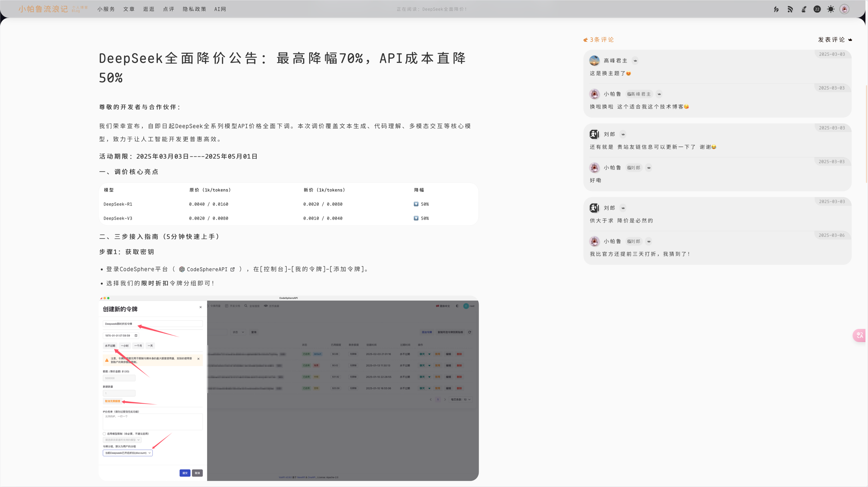Open the CodeSphereAPI link

click(x=207, y=269)
